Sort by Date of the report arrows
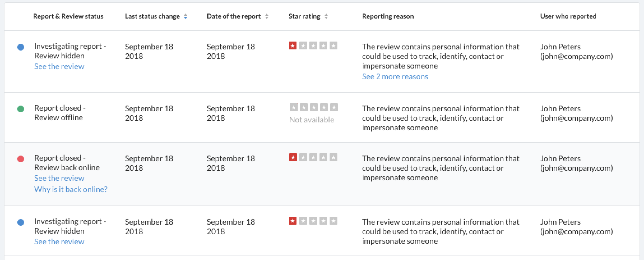The width and height of the screenshot is (644, 260). (267, 17)
